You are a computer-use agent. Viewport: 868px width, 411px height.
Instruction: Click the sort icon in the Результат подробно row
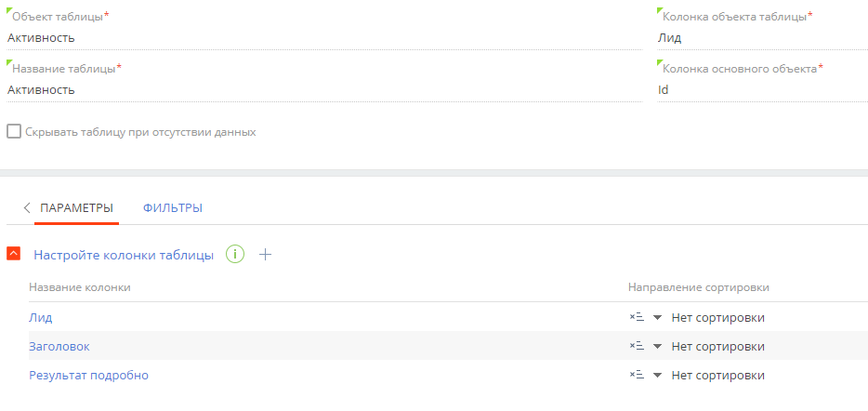638,375
